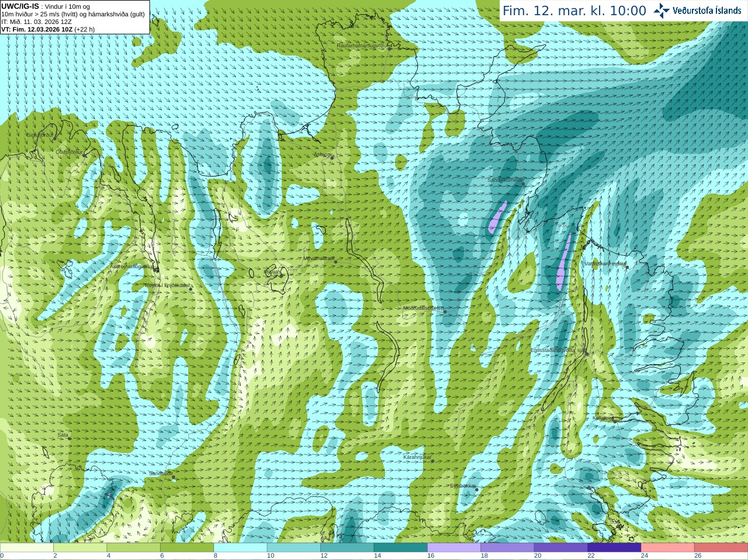Click the Raufarhafnarflugvöllur station label
Viewport: 748px width, 560px height.
362,46
